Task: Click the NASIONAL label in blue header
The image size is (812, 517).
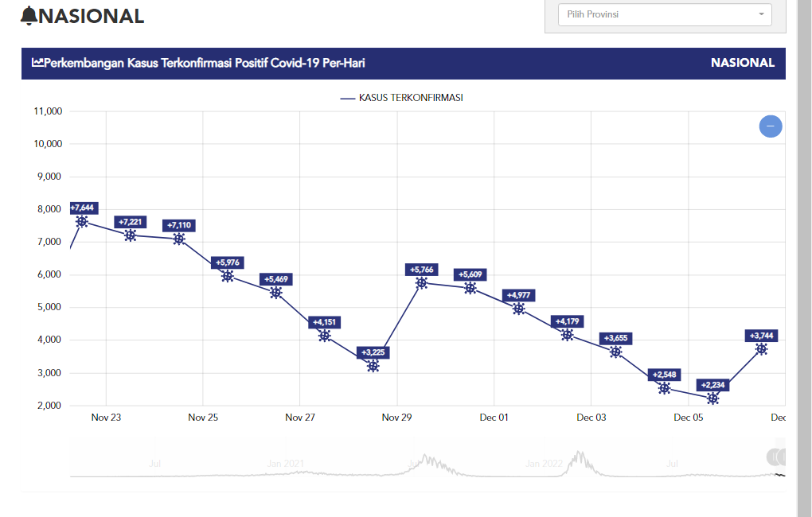Action: tap(742, 63)
